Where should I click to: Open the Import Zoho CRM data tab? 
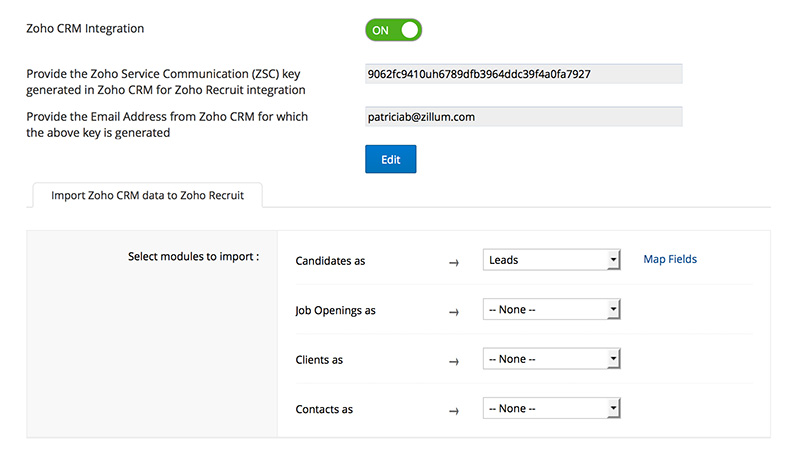click(149, 195)
